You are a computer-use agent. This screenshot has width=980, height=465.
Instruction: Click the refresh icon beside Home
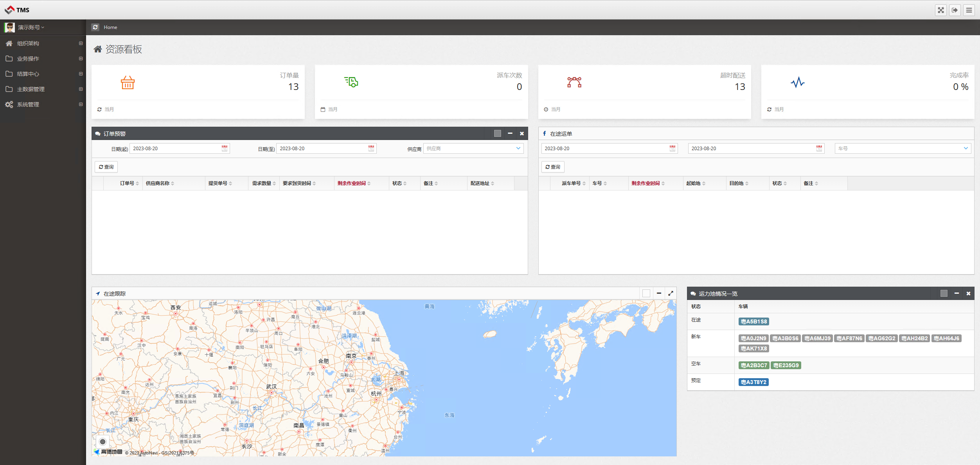(95, 27)
